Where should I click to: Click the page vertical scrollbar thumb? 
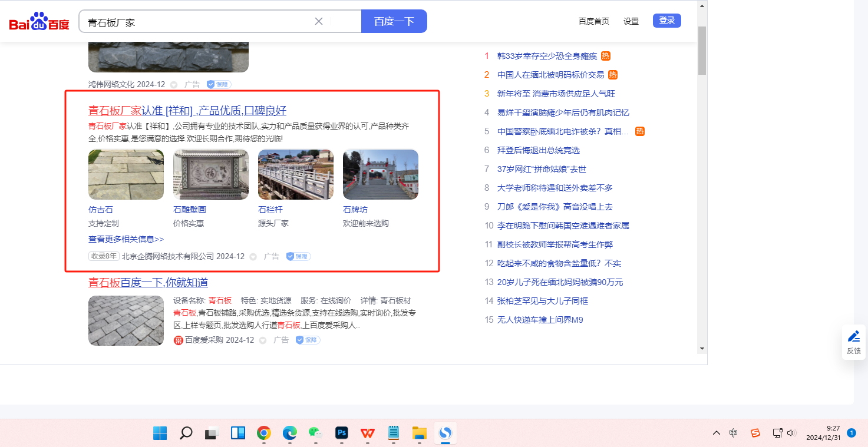coord(701,50)
